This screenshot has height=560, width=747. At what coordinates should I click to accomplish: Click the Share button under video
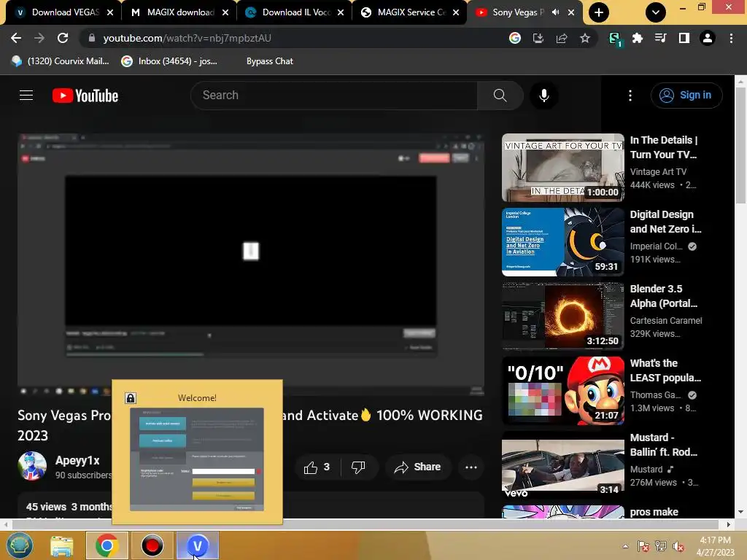click(x=417, y=467)
